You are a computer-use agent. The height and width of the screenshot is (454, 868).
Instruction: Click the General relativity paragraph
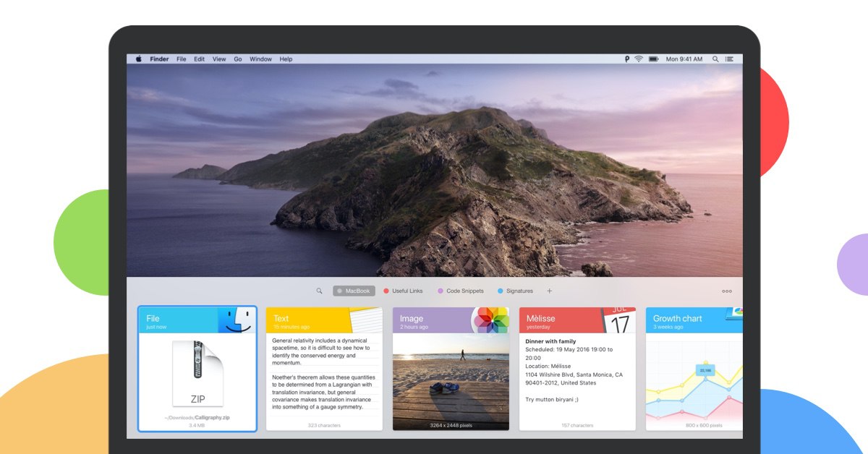(x=320, y=351)
